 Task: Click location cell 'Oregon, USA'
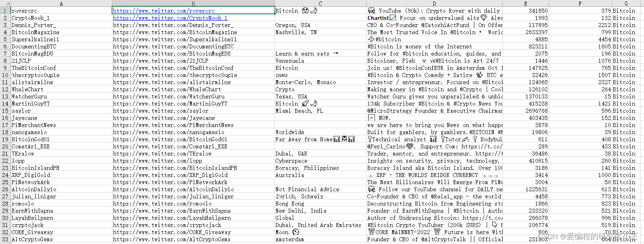pyautogui.click(x=320, y=25)
